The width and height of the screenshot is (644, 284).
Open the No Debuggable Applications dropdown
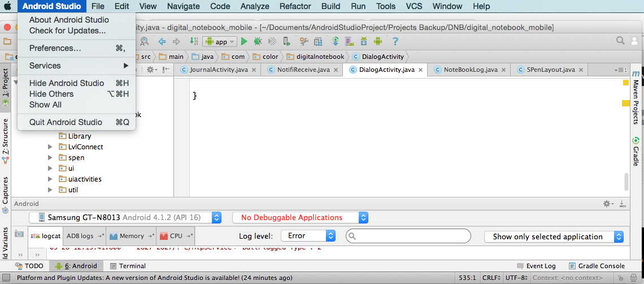point(300,217)
